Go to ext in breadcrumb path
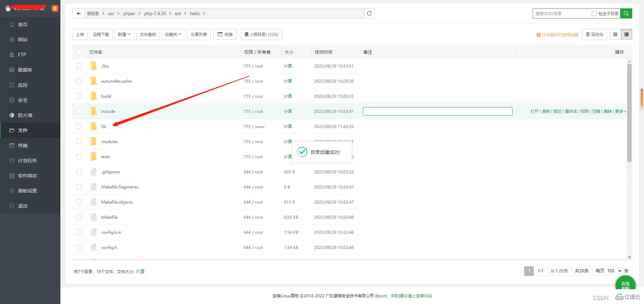 point(178,13)
